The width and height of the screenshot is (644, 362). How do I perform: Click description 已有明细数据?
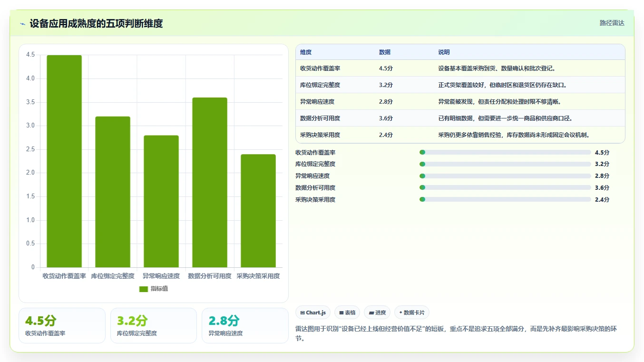506,118
